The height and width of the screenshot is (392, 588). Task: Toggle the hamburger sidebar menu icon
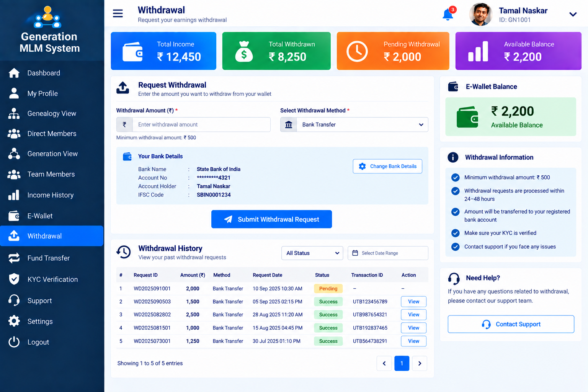coord(118,13)
